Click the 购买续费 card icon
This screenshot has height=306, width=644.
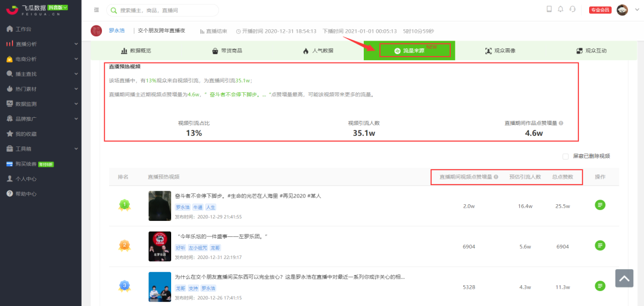tap(10, 164)
